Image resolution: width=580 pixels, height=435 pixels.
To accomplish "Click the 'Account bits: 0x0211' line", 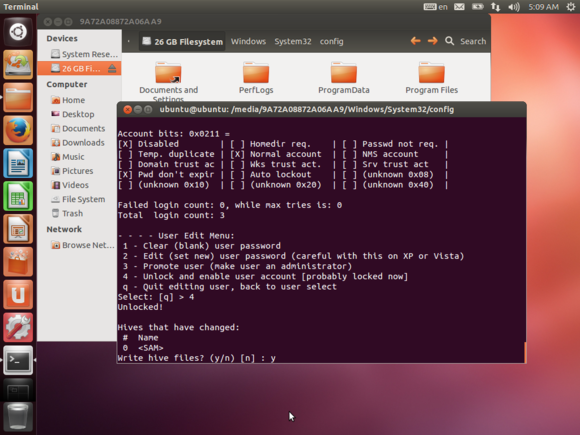I will (x=173, y=134).
